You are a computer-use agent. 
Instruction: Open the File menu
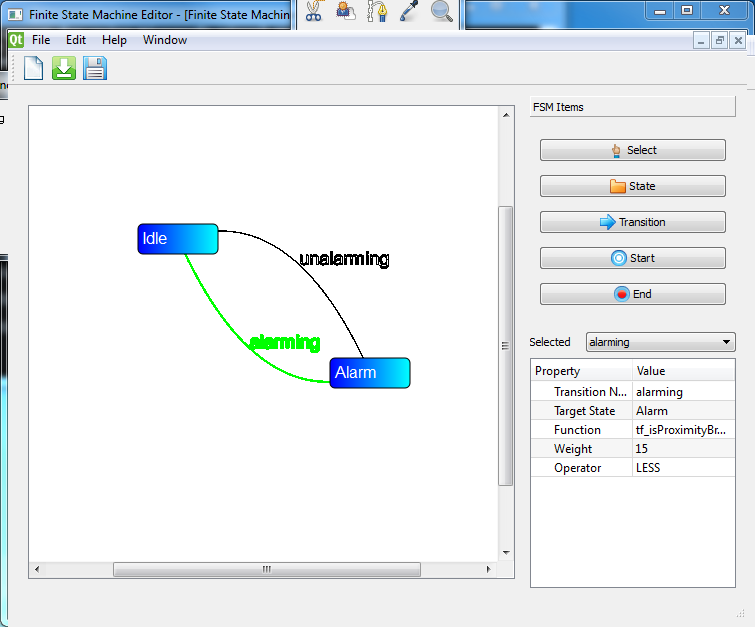(x=41, y=40)
